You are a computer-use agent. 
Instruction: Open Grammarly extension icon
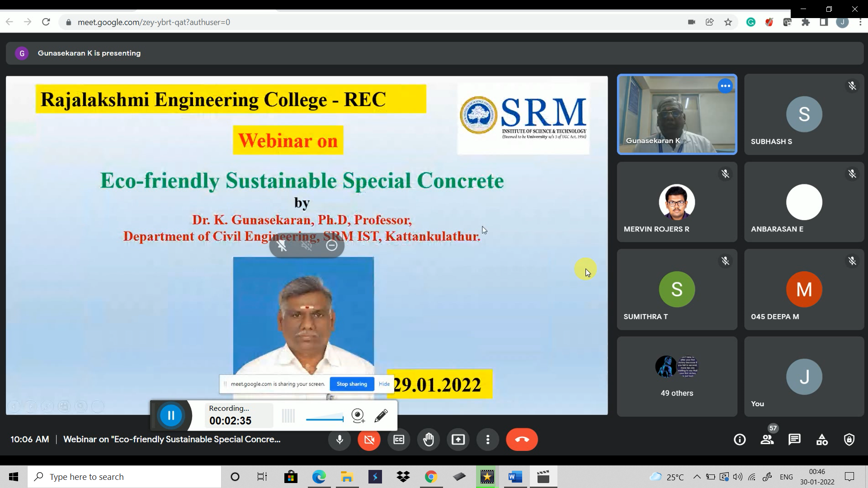(751, 22)
